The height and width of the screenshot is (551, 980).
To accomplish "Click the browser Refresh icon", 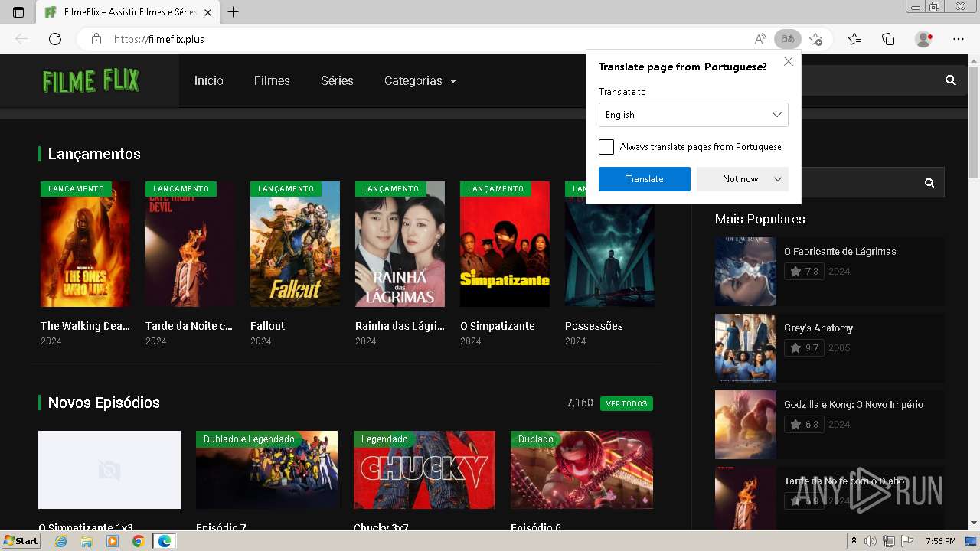I will pyautogui.click(x=55, y=39).
